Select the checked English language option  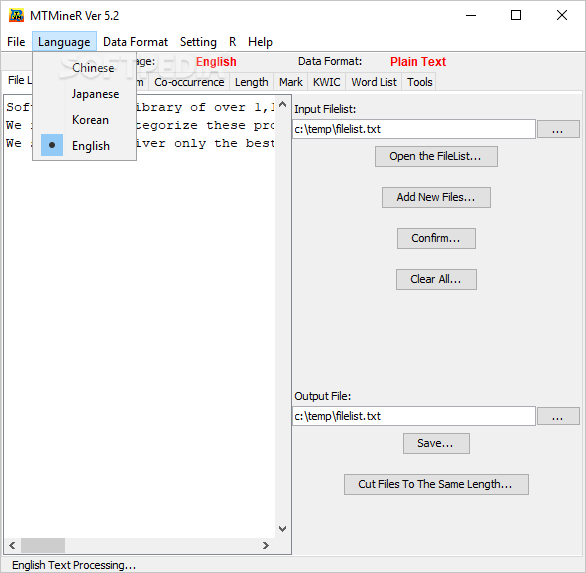point(84,146)
